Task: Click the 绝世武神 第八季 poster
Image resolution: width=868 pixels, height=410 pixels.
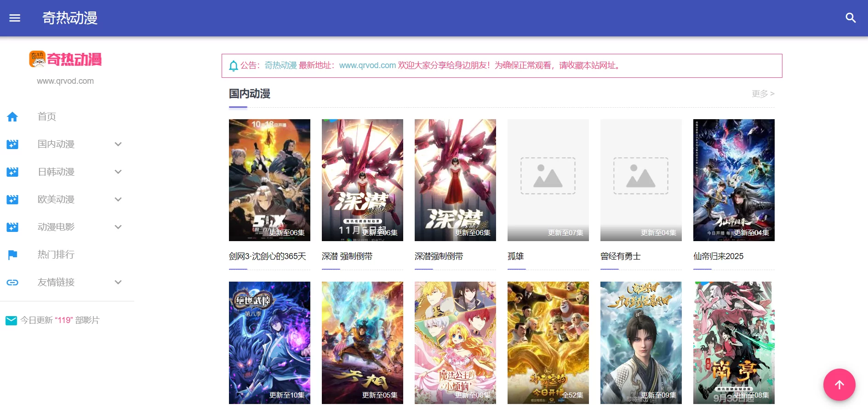Action: tap(269, 343)
